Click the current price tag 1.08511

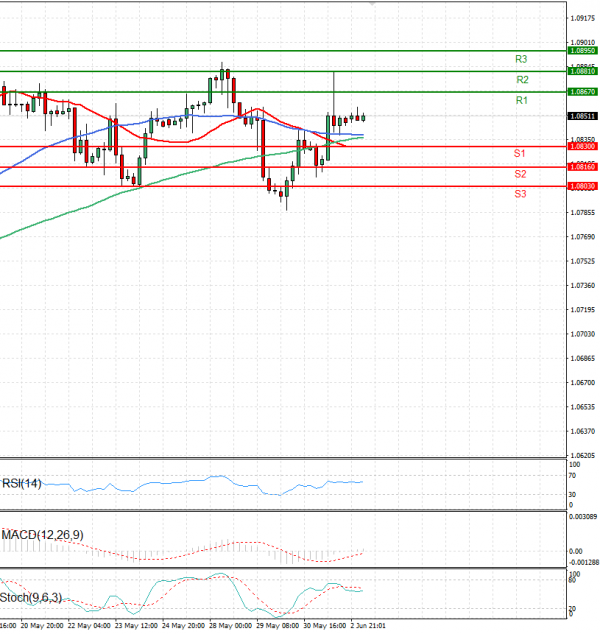582,116
